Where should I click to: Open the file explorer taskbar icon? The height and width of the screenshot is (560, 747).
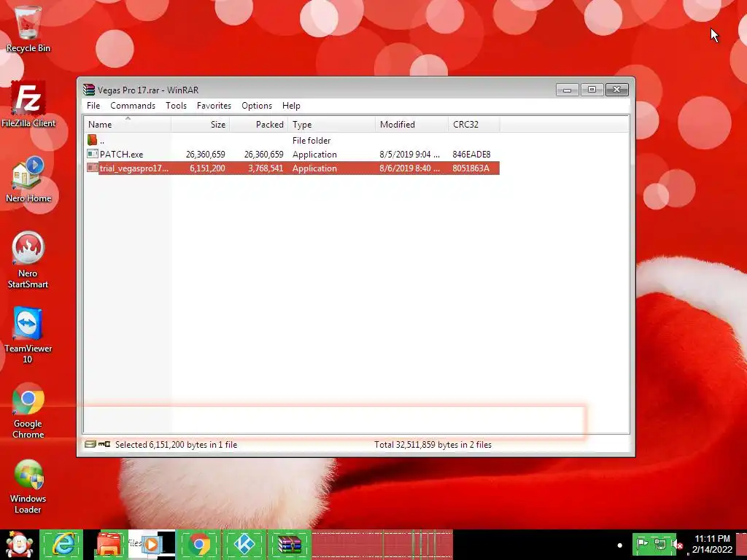(x=109, y=545)
